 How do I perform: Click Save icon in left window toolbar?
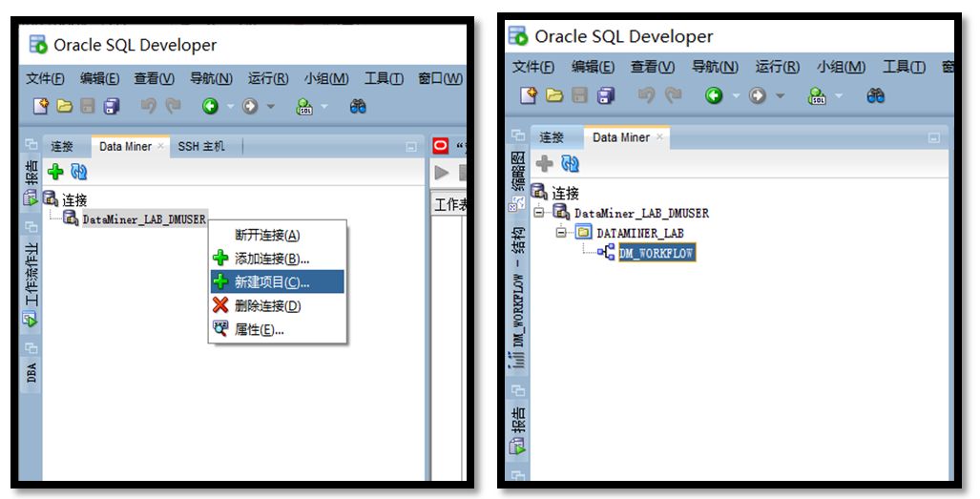[88, 106]
